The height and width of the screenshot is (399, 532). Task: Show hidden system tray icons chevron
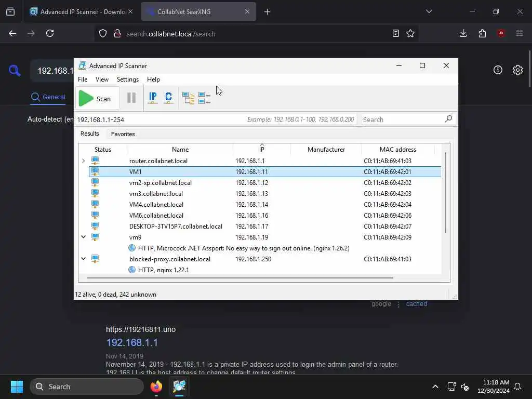click(x=435, y=387)
